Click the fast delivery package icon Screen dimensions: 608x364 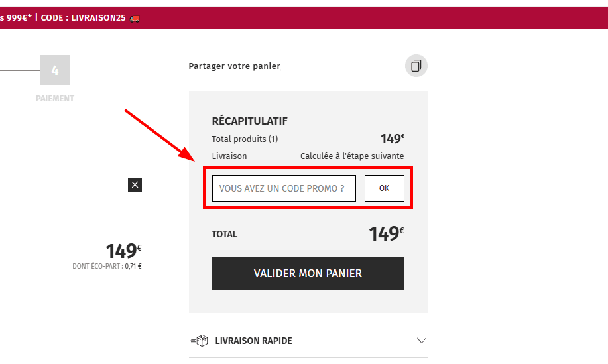click(199, 341)
